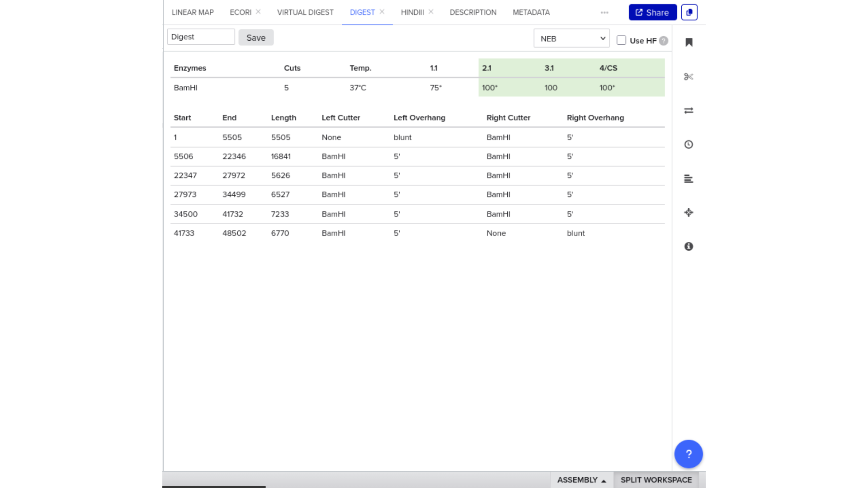This screenshot has height=488, width=868.
Task: Click the four-way arrows sidebar icon
Action: point(689,212)
